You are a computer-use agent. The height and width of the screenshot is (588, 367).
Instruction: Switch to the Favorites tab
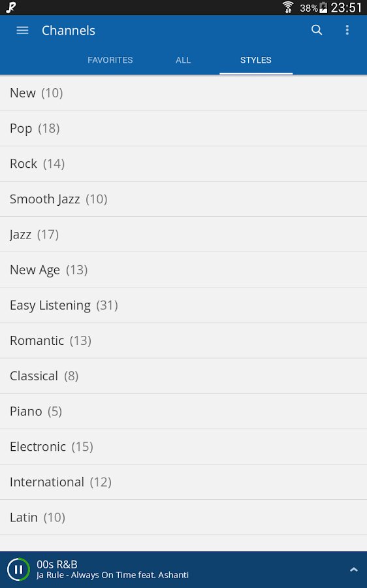(110, 60)
